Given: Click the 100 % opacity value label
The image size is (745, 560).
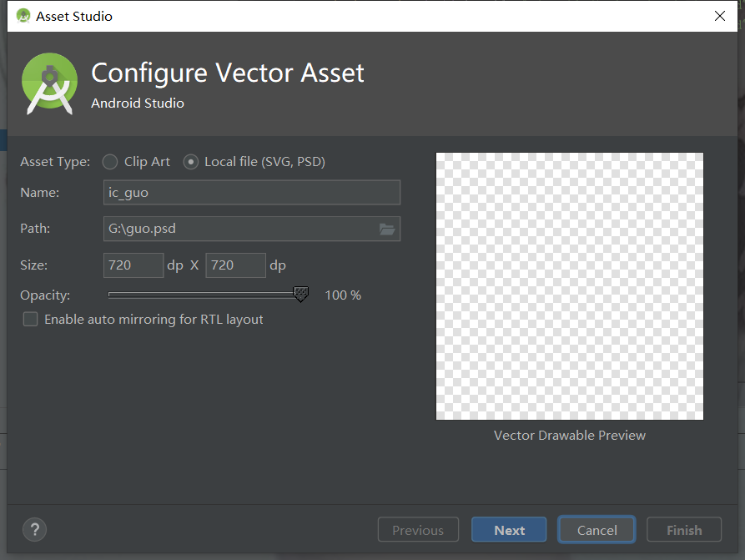Looking at the screenshot, I should pyautogui.click(x=342, y=294).
